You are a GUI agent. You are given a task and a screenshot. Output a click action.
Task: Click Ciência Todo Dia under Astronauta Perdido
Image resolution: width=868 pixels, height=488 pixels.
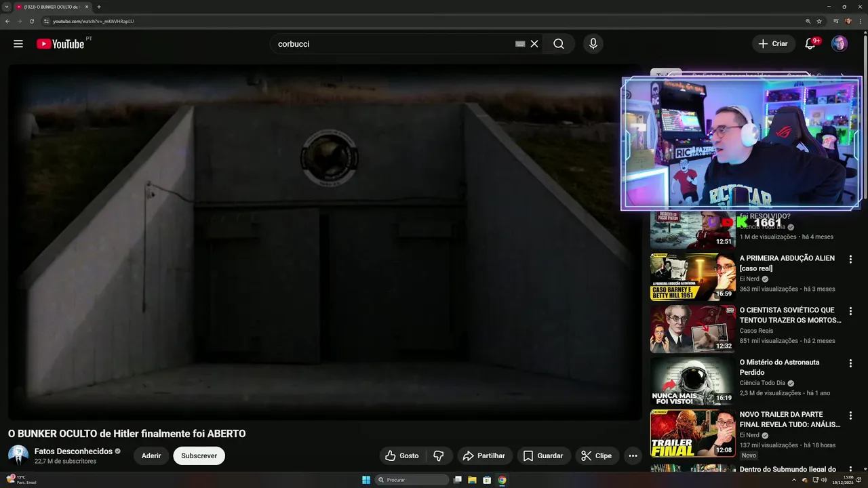coord(762,383)
